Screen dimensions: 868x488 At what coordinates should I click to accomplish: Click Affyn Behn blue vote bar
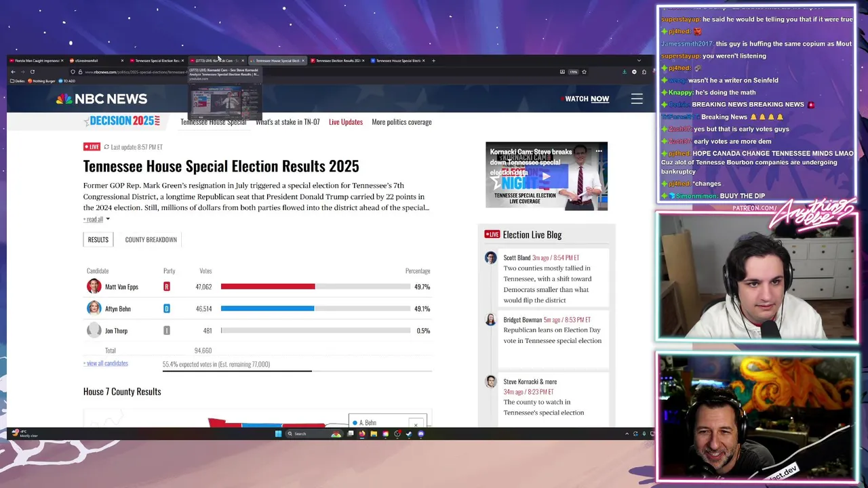tap(267, 308)
